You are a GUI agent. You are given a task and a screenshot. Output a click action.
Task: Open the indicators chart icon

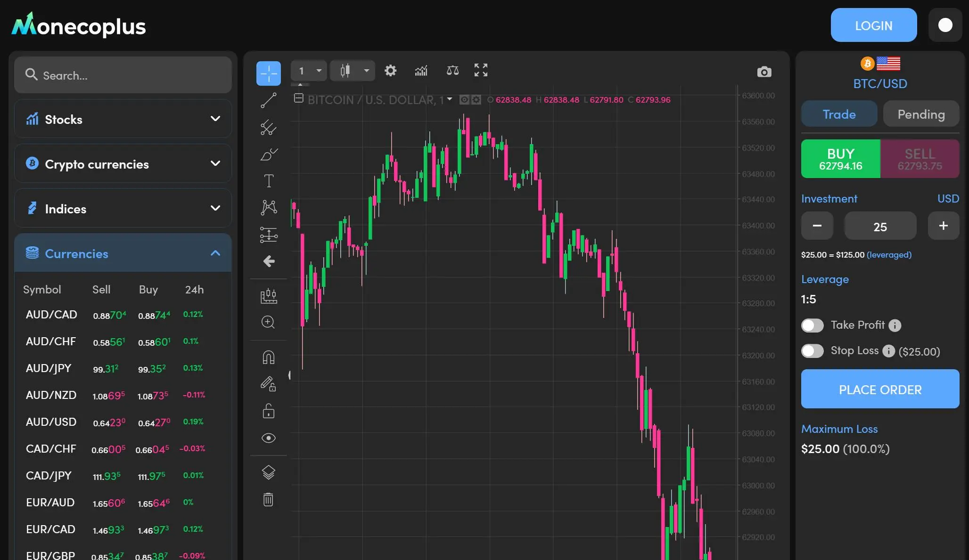[x=421, y=71]
